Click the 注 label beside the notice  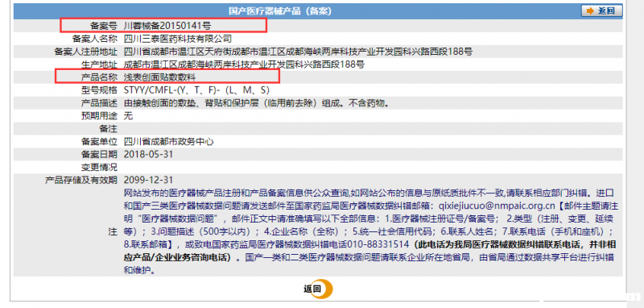click(113, 231)
